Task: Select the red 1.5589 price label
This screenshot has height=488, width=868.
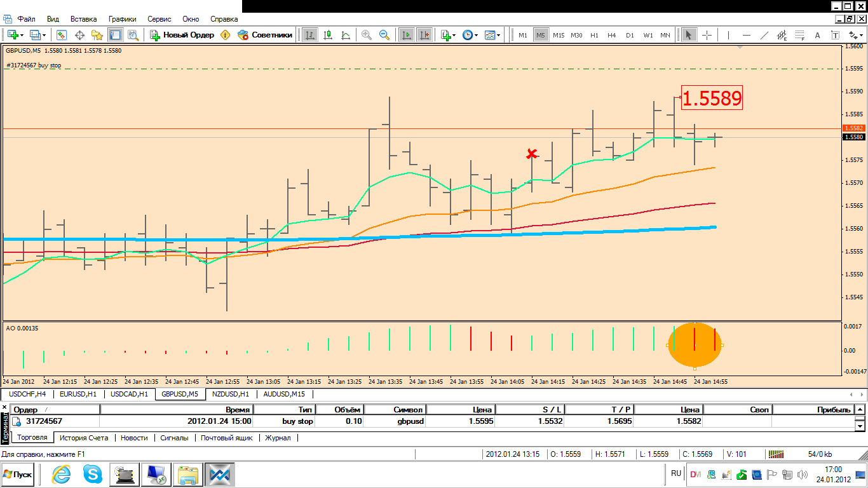Action: pyautogui.click(x=712, y=98)
